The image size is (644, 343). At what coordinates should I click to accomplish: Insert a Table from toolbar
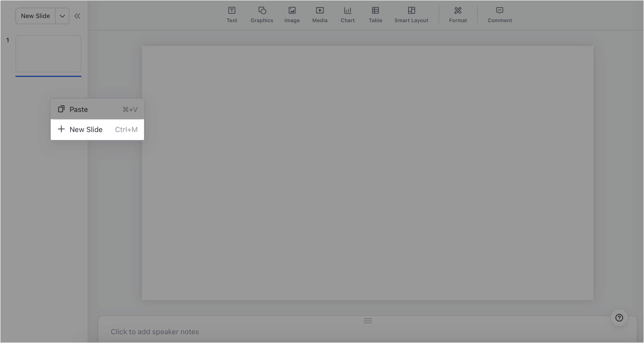(x=375, y=15)
